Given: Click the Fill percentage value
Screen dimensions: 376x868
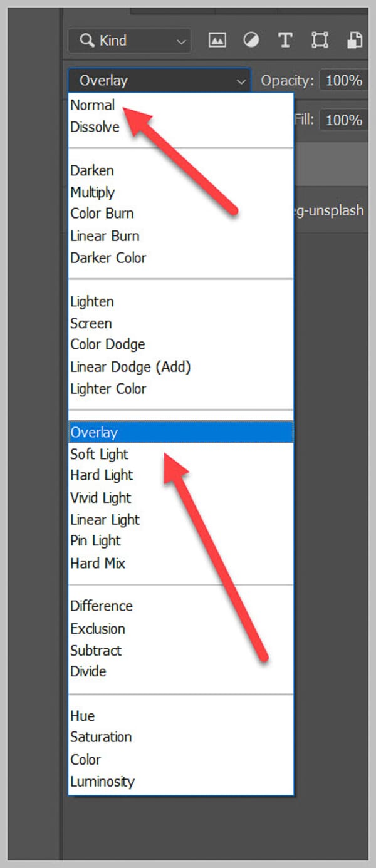Looking at the screenshot, I should click(343, 120).
